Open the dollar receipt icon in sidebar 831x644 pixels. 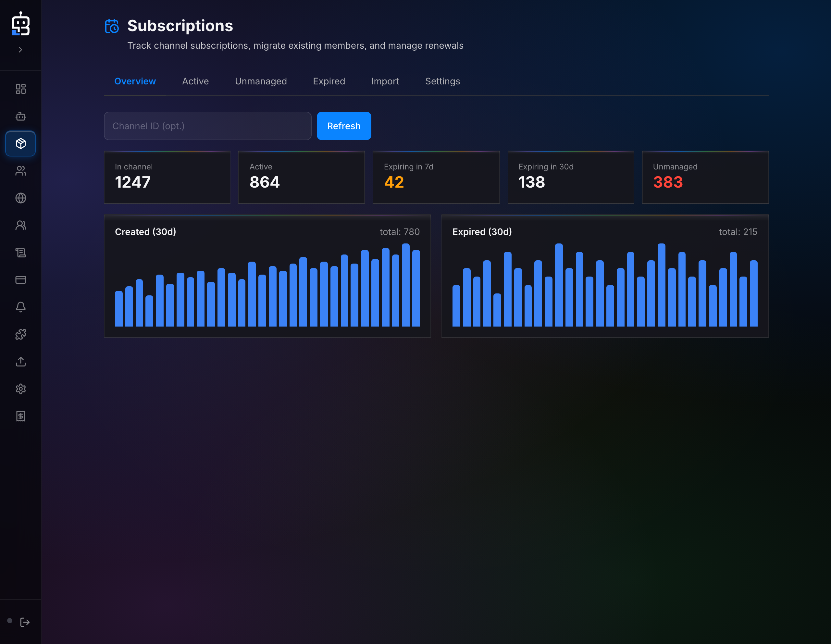[20, 416]
